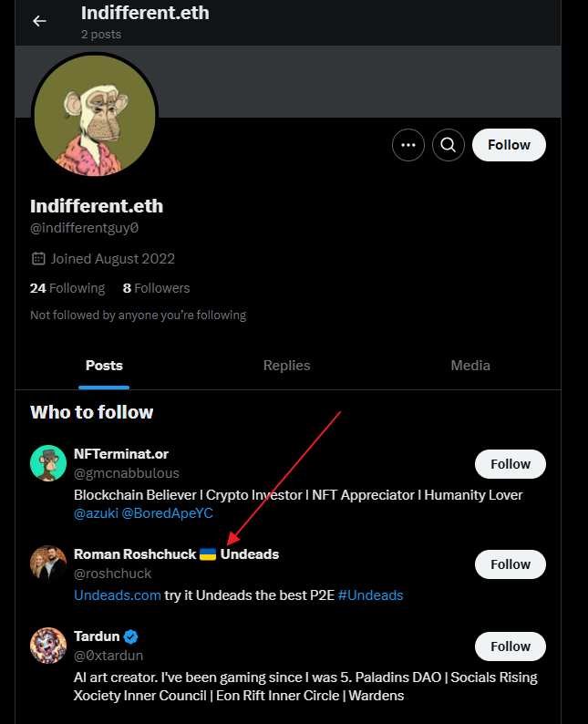Open the 24 Following list
The height and width of the screenshot is (724, 588).
pyautogui.click(x=67, y=288)
